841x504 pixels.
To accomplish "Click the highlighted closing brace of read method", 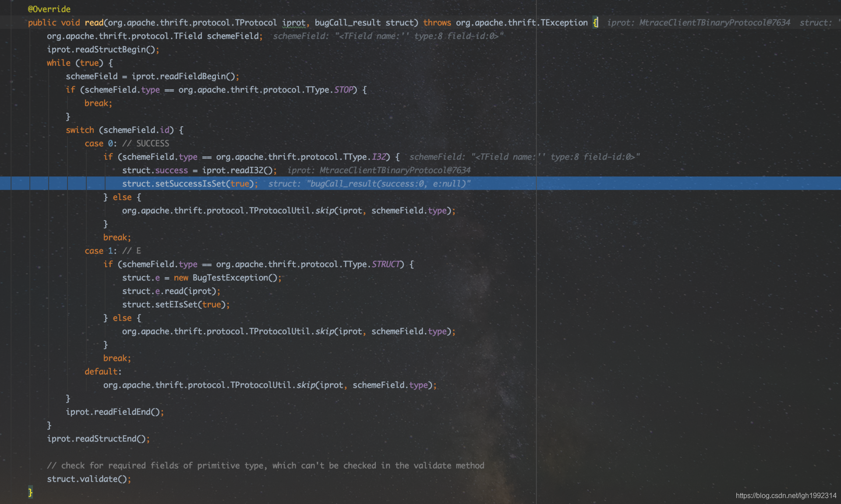I will click(30, 493).
